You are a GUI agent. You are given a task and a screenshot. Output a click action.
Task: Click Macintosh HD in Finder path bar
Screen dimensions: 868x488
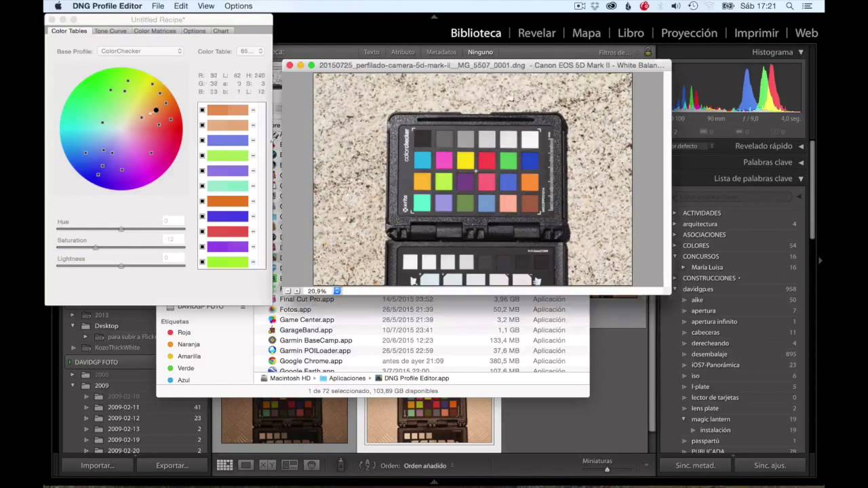pos(290,378)
